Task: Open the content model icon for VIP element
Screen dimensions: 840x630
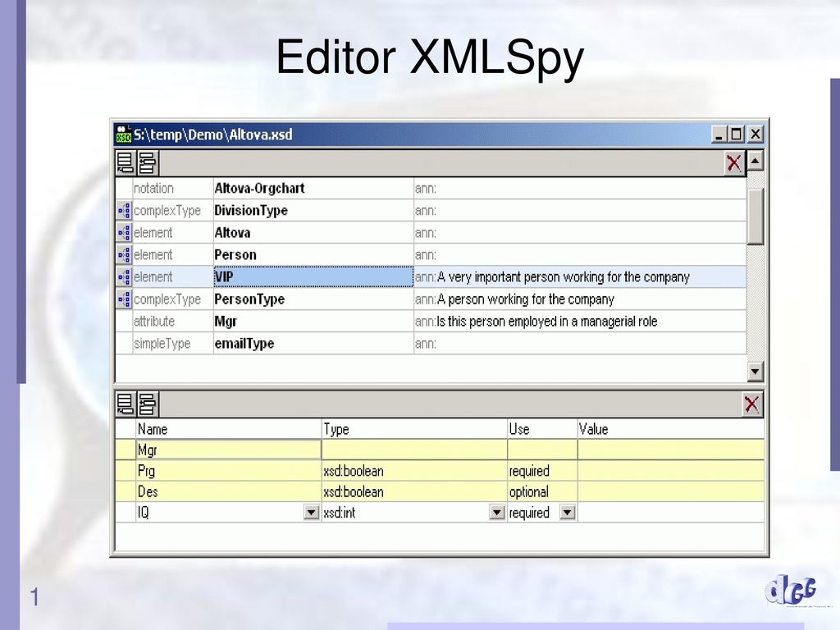Action: coord(125,277)
